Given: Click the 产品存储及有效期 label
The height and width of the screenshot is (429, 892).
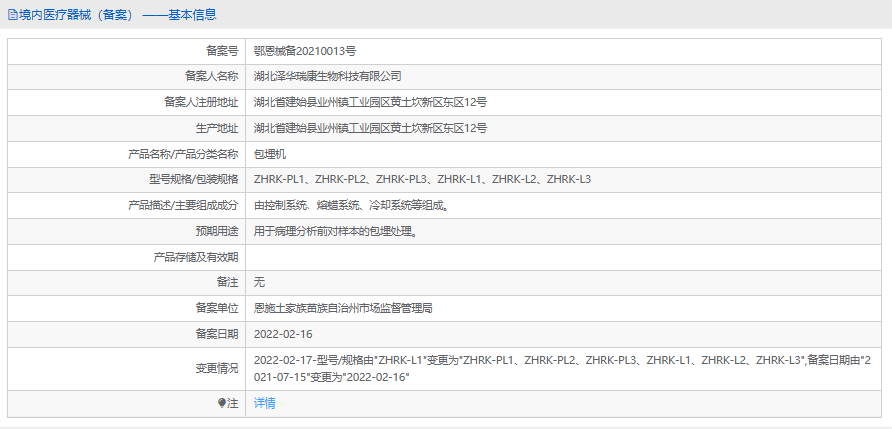Looking at the screenshot, I should pos(196,257).
